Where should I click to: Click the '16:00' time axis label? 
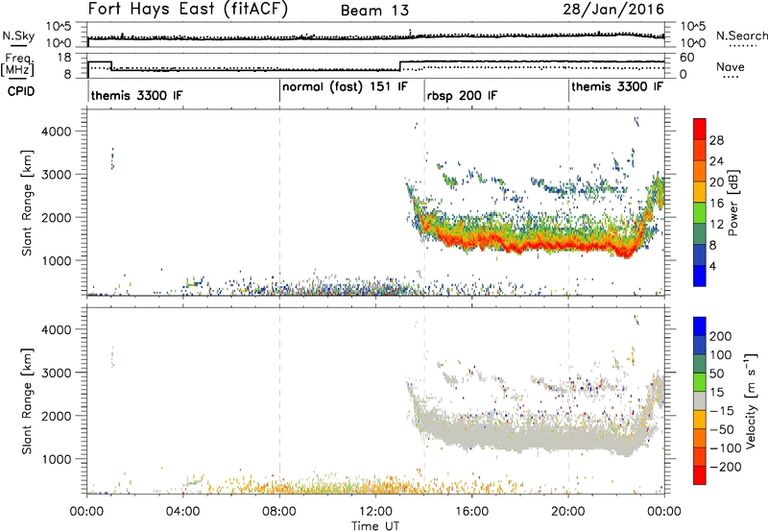coord(471,511)
